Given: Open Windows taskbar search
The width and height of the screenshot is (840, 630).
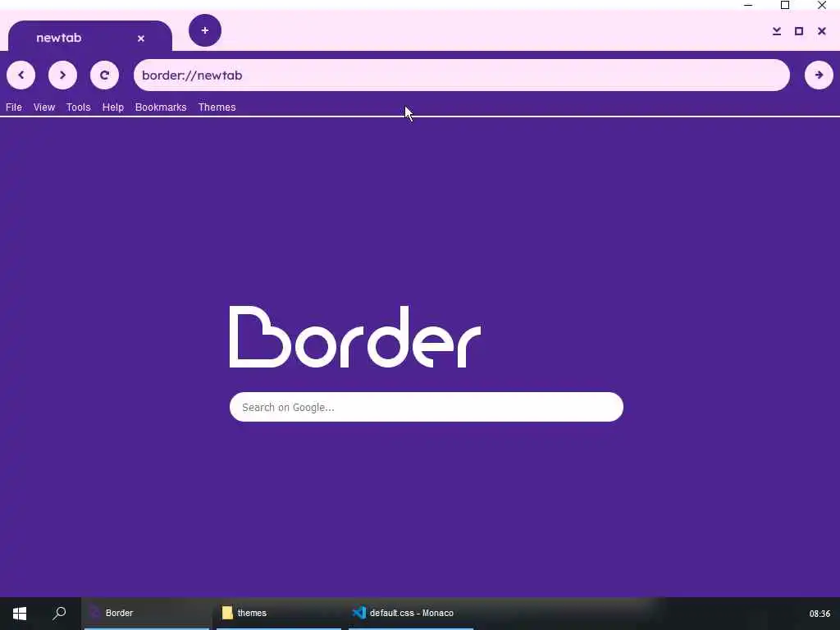Looking at the screenshot, I should coord(59,614).
